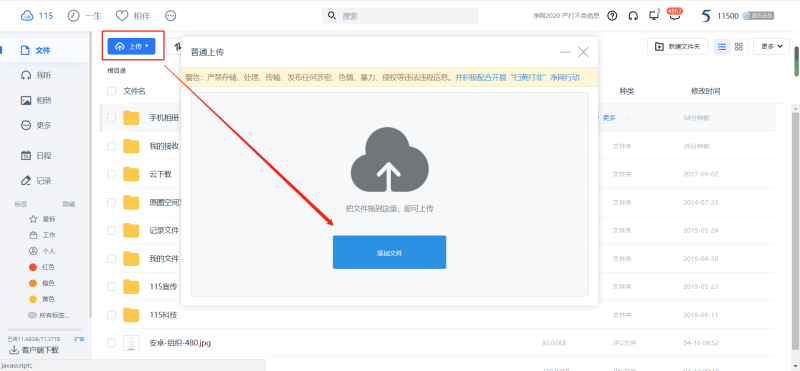Select the 星标 star tag
Image resolution: width=800 pixels, height=371 pixels.
coord(33,219)
